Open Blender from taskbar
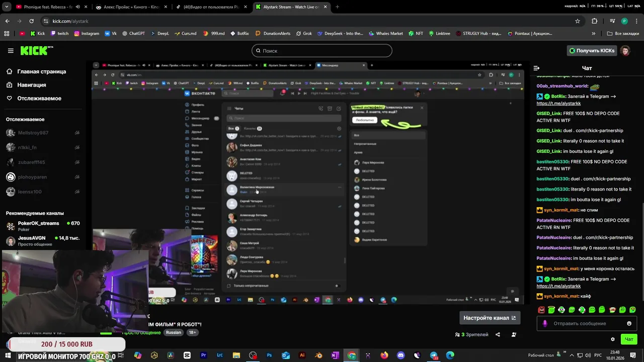Image resolution: width=644 pixels, height=362 pixels. point(318,355)
